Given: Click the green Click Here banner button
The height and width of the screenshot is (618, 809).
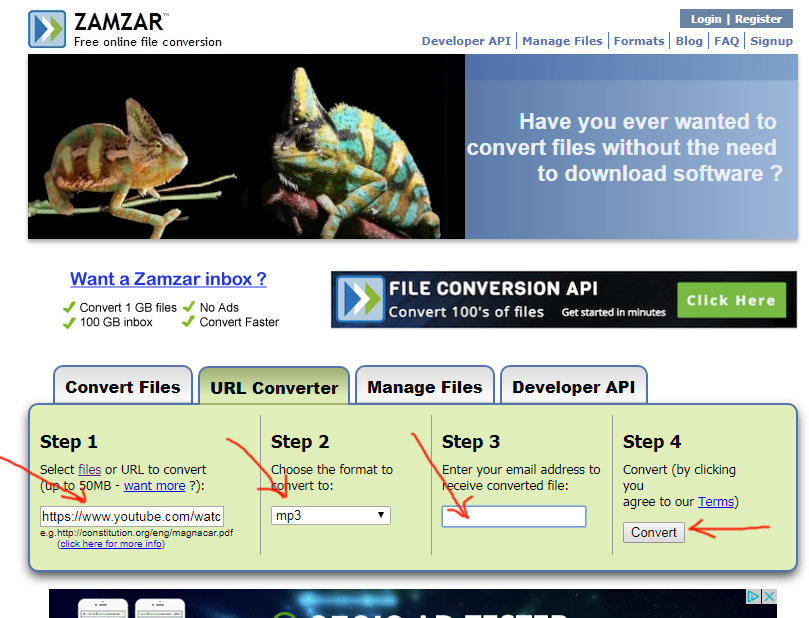Looking at the screenshot, I should pos(732,300).
